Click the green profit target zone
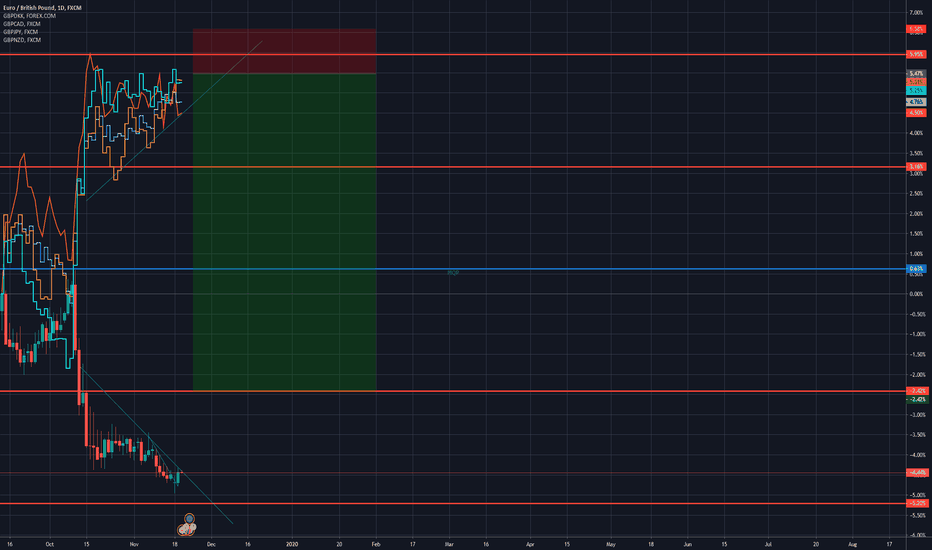This screenshot has height=550, width=932. click(284, 230)
